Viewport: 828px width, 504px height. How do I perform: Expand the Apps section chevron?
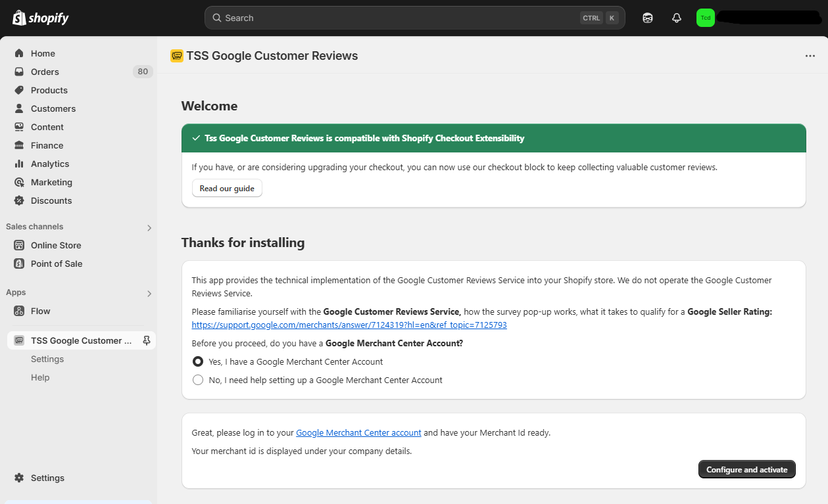(149, 293)
